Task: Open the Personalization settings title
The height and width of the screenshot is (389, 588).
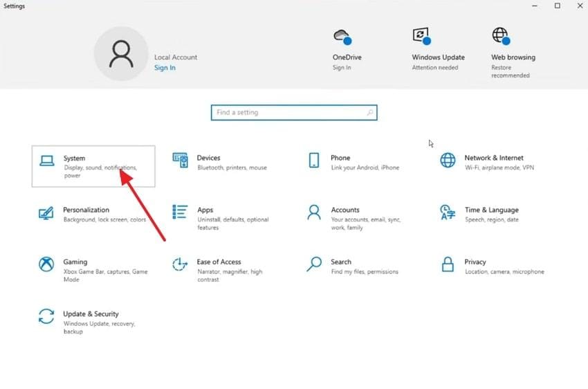Action: pos(86,210)
